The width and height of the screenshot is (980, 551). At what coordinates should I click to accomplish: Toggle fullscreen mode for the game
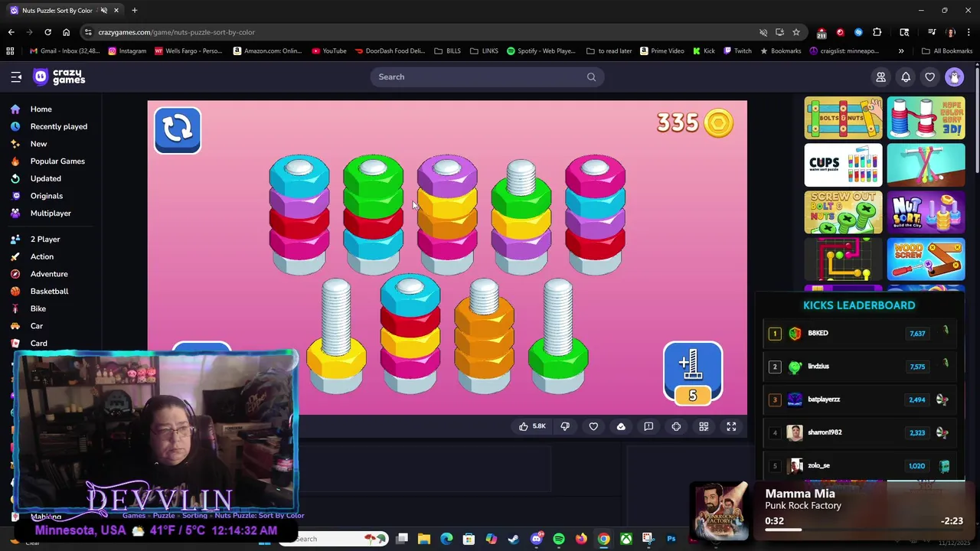[x=731, y=426]
